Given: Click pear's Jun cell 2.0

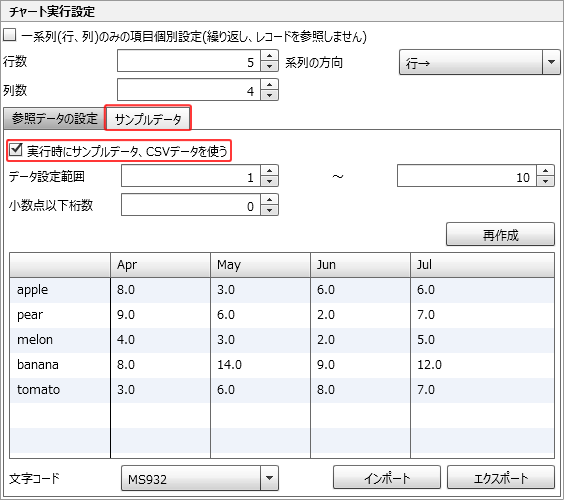Looking at the screenshot, I should [x=360, y=315].
